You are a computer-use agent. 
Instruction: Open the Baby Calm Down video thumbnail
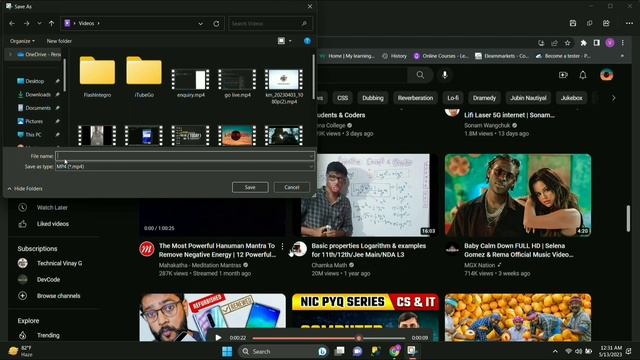click(x=518, y=195)
